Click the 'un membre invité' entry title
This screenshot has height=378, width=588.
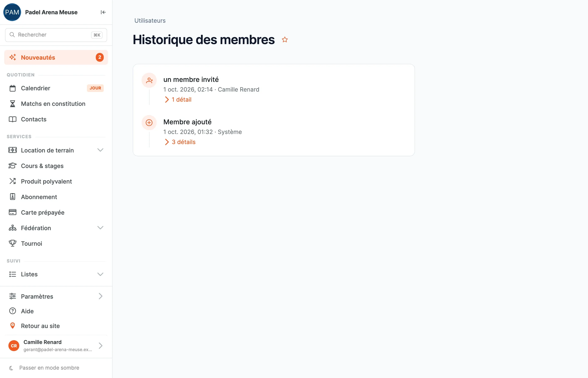coord(191,80)
